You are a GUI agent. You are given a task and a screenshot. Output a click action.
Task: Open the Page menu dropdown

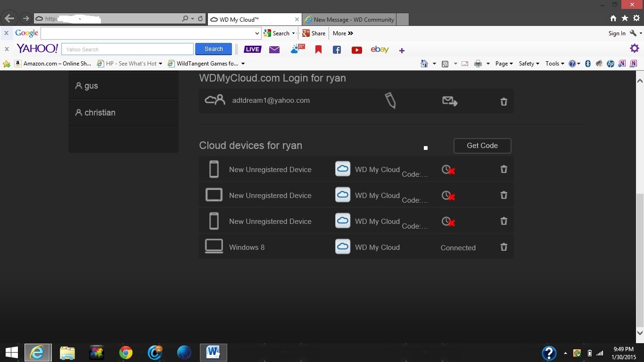coord(504,64)
